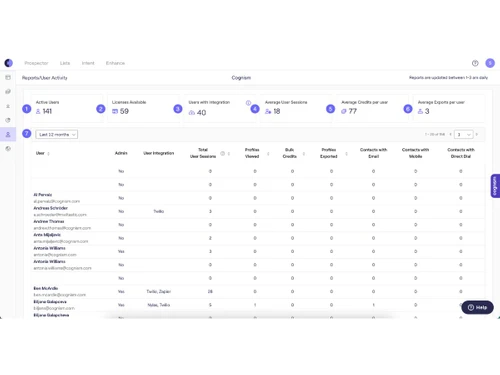Screen dimensions: 500x375
Task: Open the Last 12 months date range dropdown
Action: click(57, 134)
